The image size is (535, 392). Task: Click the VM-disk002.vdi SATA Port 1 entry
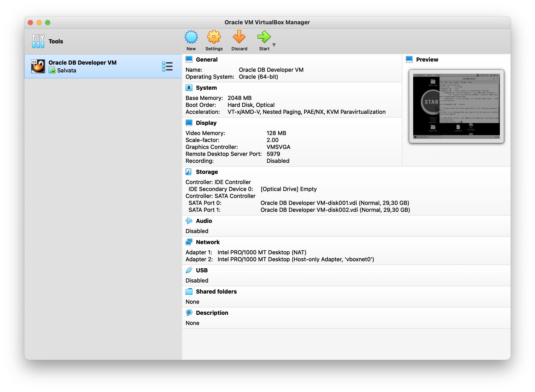coord(335,210)
